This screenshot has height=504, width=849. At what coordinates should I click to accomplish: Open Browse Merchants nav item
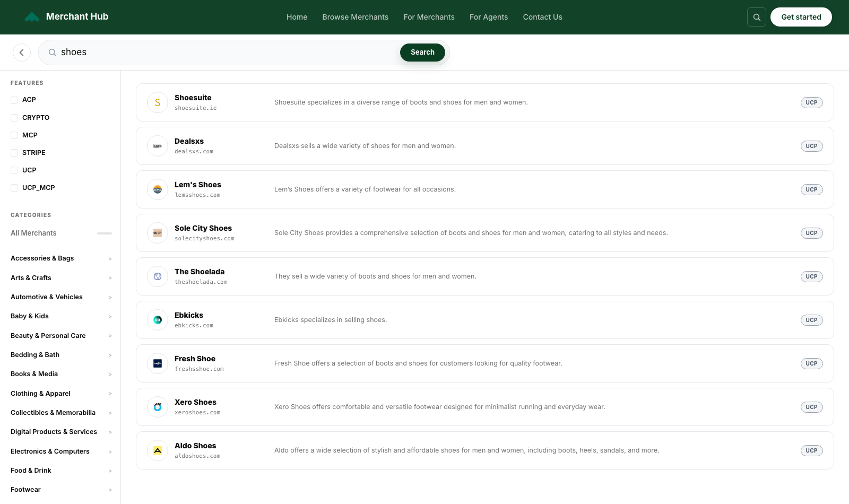tap(356, 17)
